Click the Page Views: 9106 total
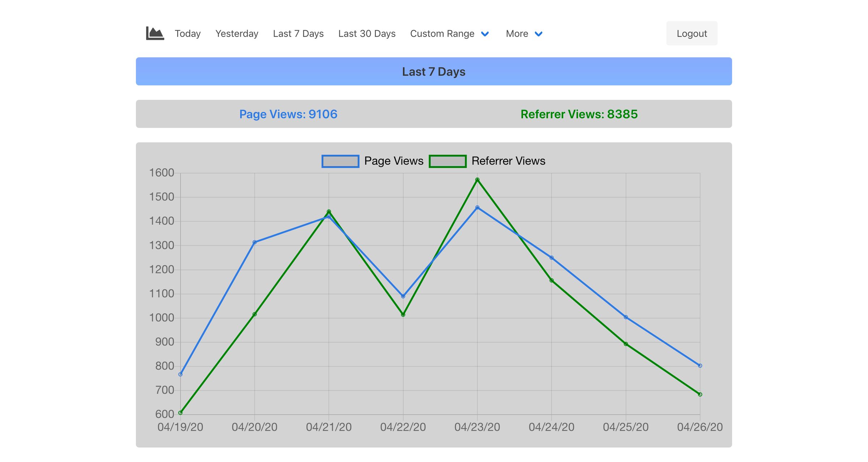This screenshot has height=462, width=868. 288,114
